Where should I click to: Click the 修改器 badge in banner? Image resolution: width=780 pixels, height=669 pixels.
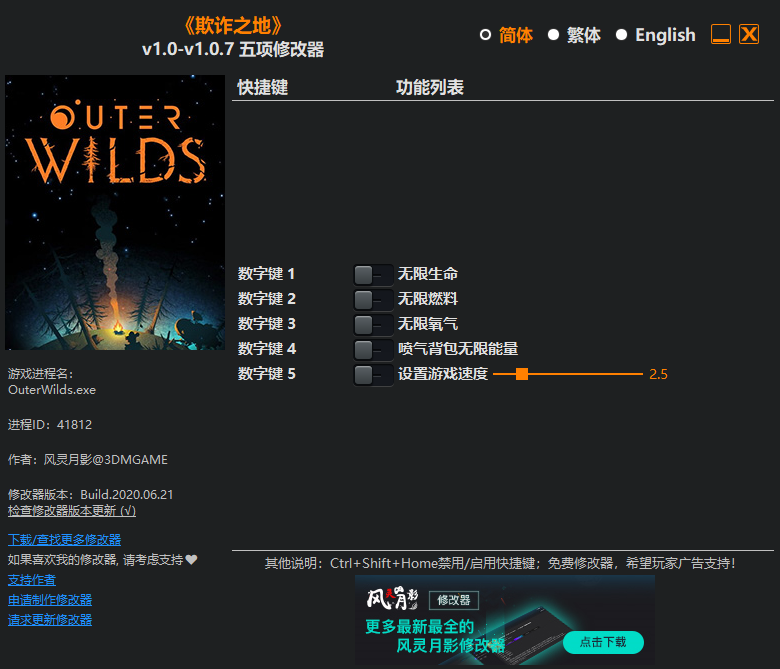tap(454, 600)
